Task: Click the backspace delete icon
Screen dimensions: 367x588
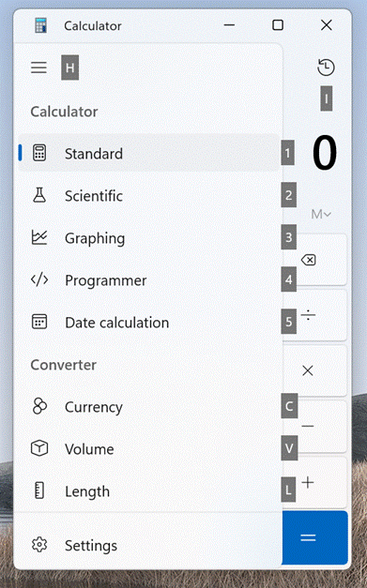Action: point(309,260)
